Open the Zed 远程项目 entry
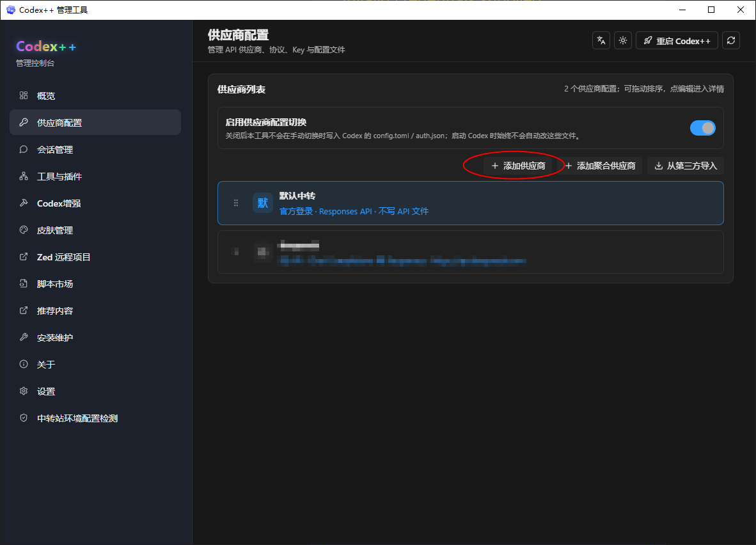Viewport: 756px width, 545px height. [95, 257]
